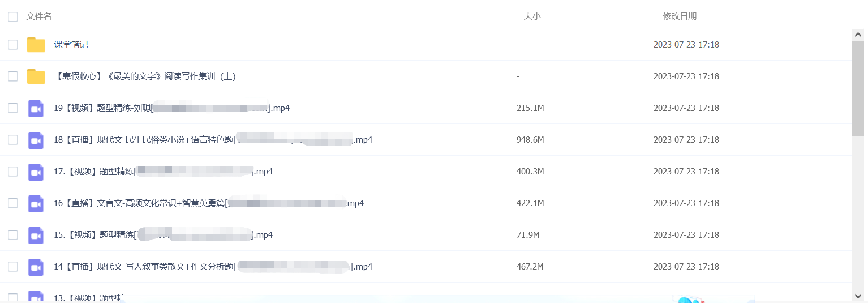Click the scrollbar up arrow

pyautogui.click(x=858, y=35)
